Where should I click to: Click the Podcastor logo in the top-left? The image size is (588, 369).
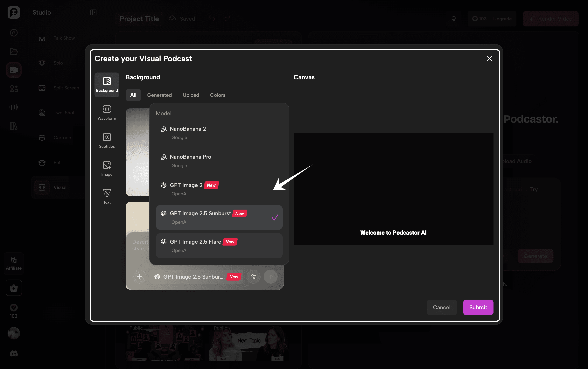(14, 12)
